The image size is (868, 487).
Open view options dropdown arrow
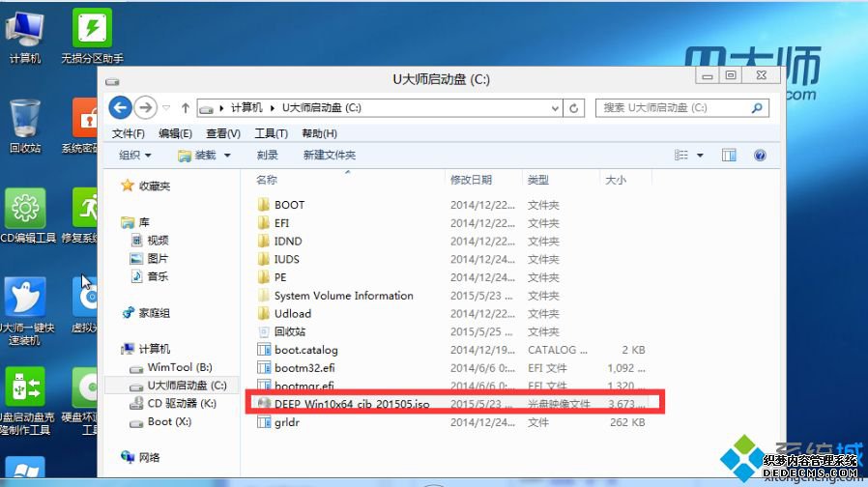point(700,156)
